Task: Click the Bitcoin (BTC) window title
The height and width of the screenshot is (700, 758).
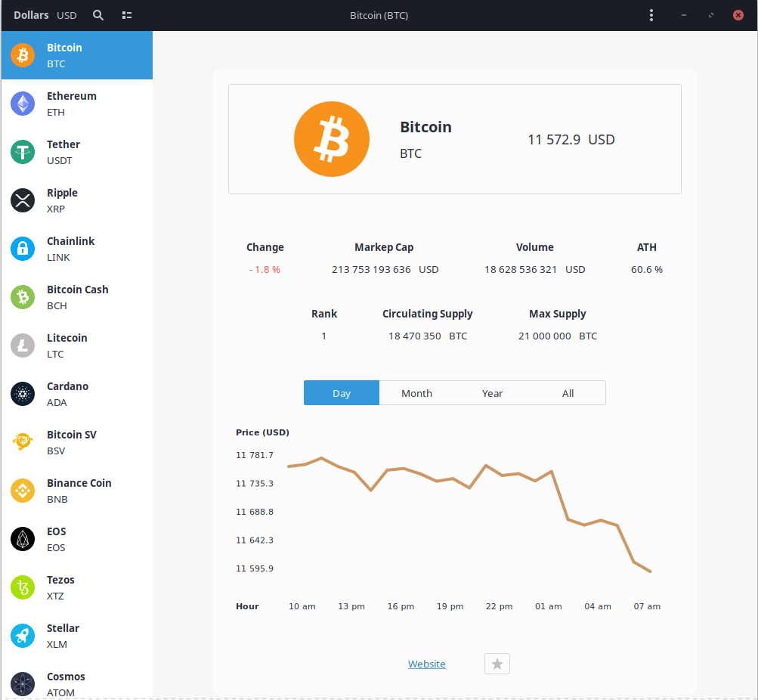Action: point(379,15)
